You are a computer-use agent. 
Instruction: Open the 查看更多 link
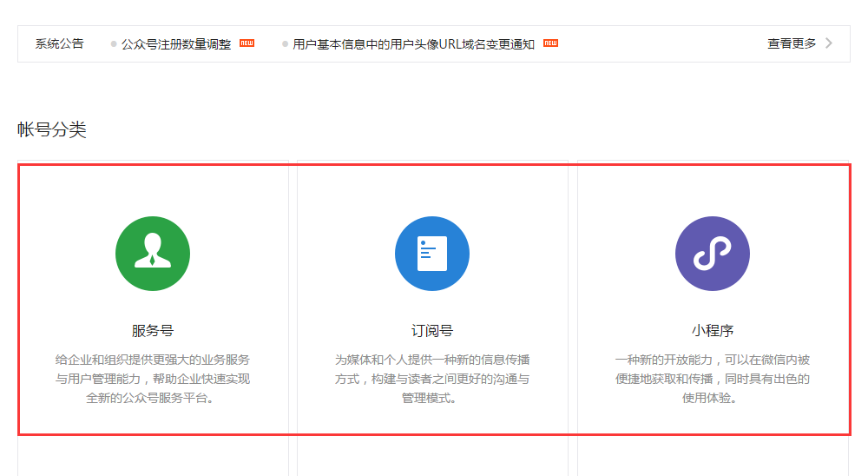(x=792, y=43)
